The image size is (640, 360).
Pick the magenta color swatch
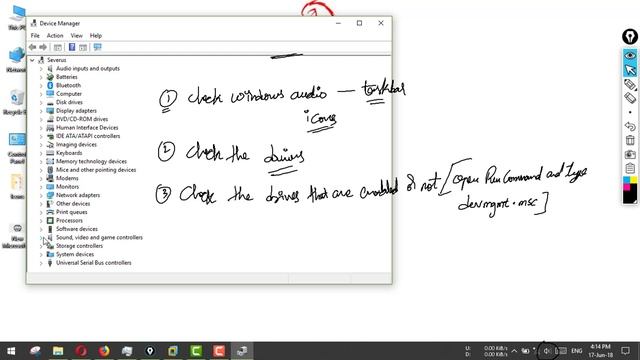pyautogui.click(x=627, y=187)
